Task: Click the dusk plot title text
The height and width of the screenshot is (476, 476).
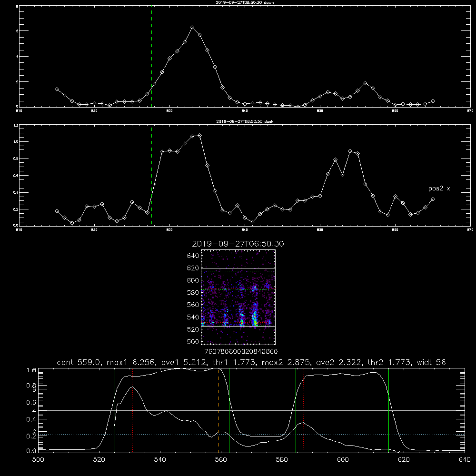Action: tap(245, 121)
